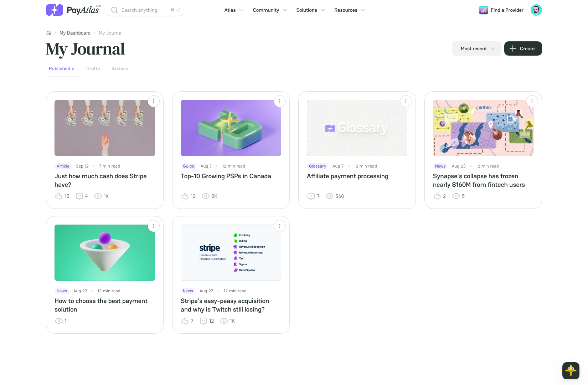Click the Create button
The width and height of the screenshot is (588, 385).
523,48
